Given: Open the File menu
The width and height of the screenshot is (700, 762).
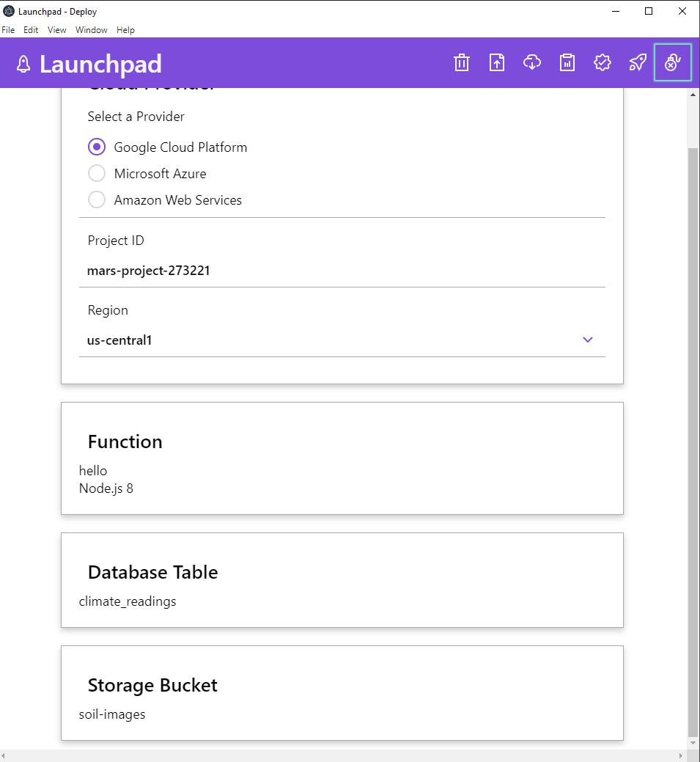Looking at the screenshot, I should (x=8, y=30).
